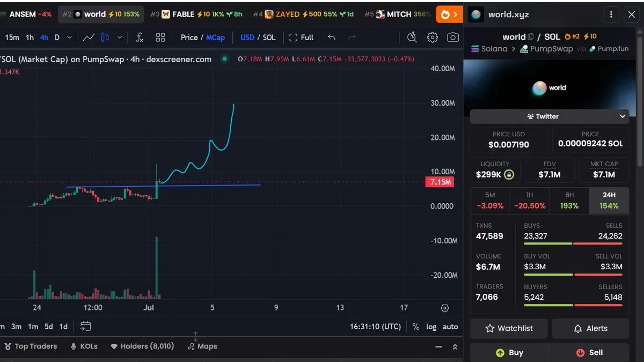The height and width of the screenshot is (362, 644).
Task: Click the go-to-realtime target icon
Action: [x=444, y=308]
